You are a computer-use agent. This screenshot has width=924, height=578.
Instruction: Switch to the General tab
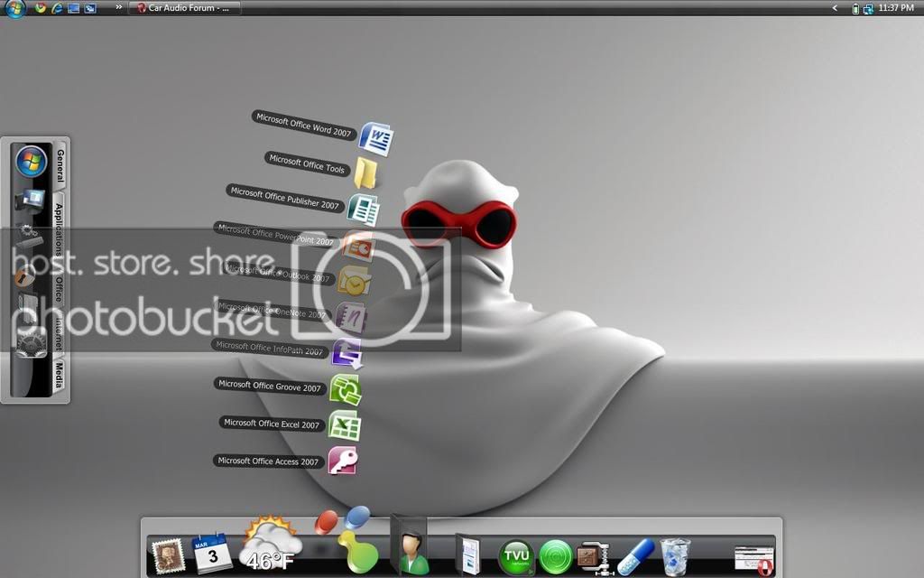tap(60, 165)
